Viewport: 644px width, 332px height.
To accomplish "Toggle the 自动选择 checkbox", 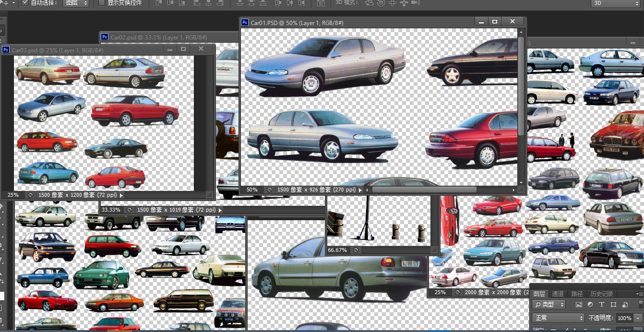I will pos(25,3).
